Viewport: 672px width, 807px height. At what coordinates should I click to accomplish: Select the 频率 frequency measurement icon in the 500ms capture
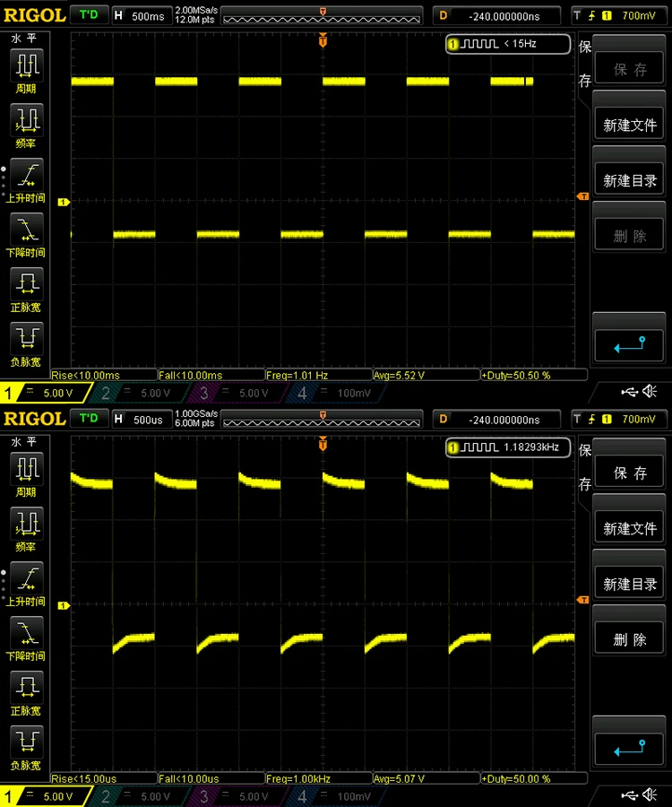click(x=27, y=120)
